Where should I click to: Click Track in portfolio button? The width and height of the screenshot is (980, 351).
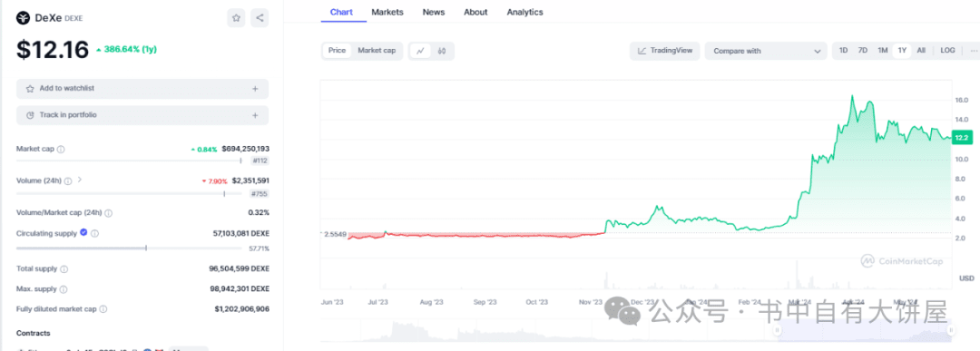(x=142, y=115)
